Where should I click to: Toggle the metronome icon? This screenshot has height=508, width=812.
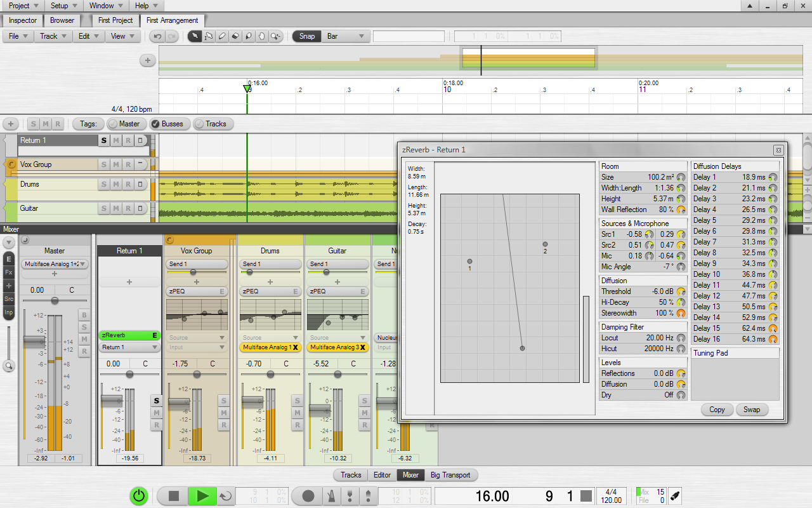click(x=331, y=496)
